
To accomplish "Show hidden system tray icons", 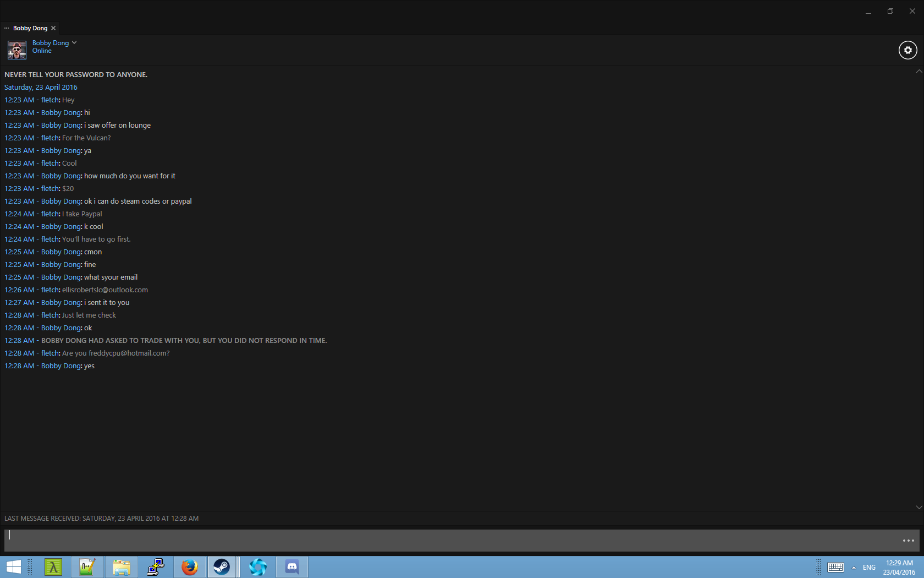I will tap(854, 568).
